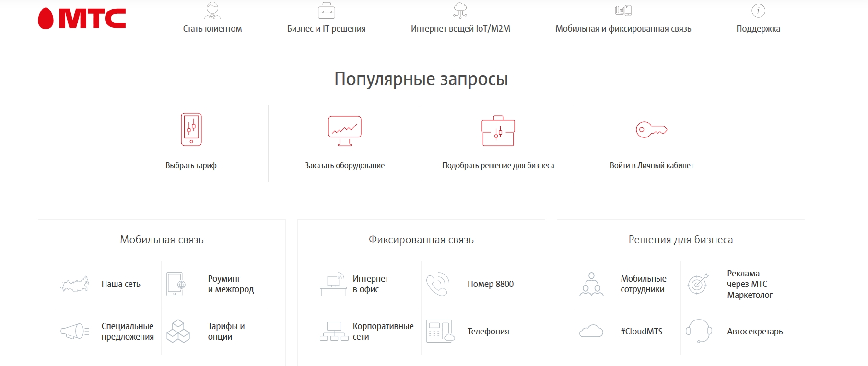Click the megaphone icon for special offers

[75, 331]
